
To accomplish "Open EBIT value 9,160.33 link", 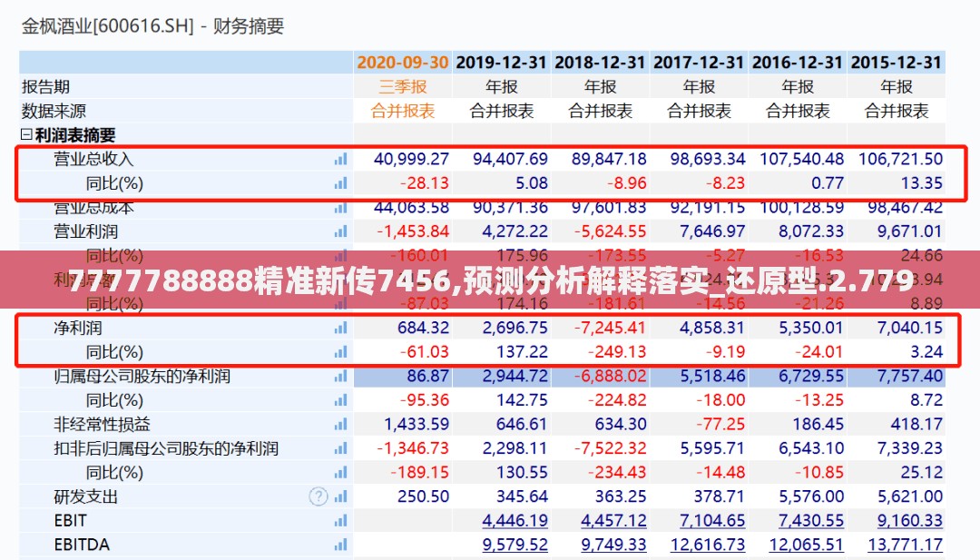I will [910, 521].
